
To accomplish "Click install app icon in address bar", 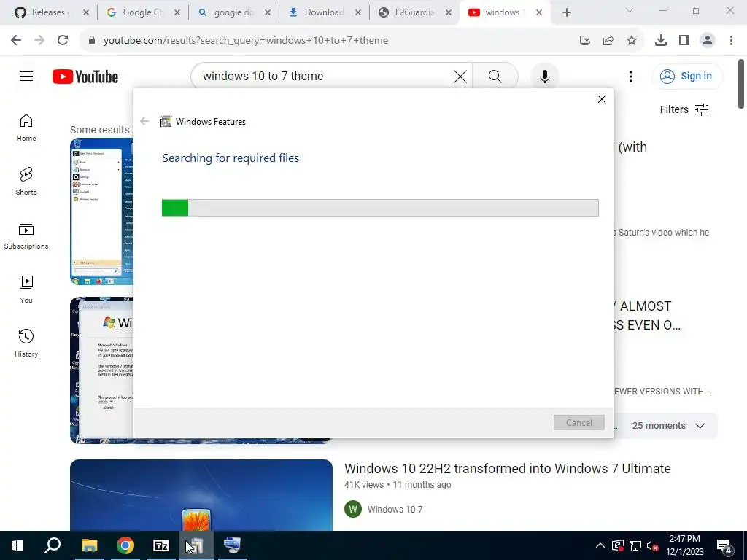I will click(x=585, y=40).
